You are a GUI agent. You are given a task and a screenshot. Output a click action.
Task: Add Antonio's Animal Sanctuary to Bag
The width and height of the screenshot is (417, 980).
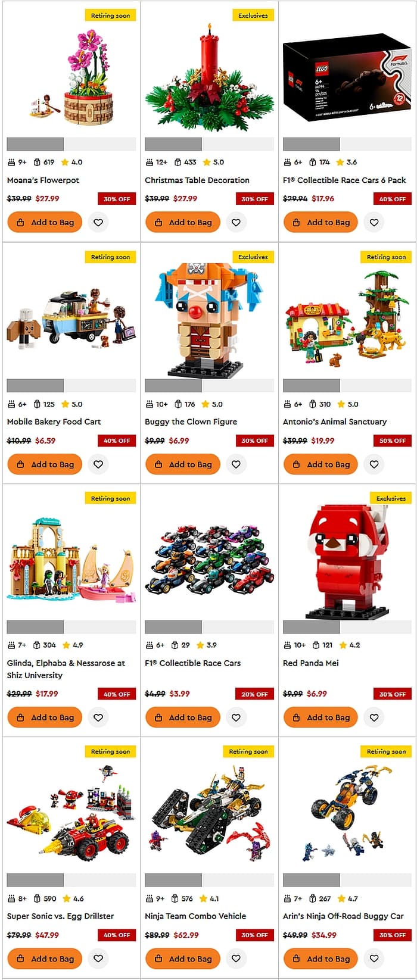click(320, 464)
